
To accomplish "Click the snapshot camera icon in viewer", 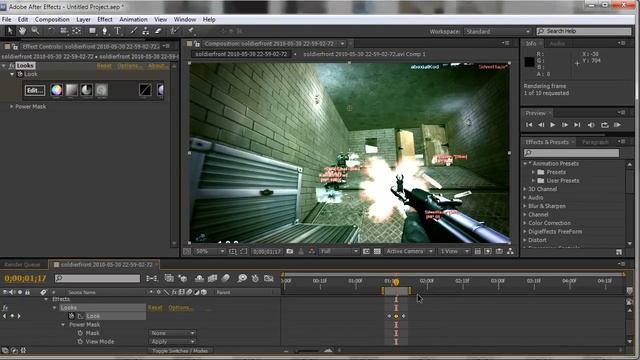I will 290,251.
